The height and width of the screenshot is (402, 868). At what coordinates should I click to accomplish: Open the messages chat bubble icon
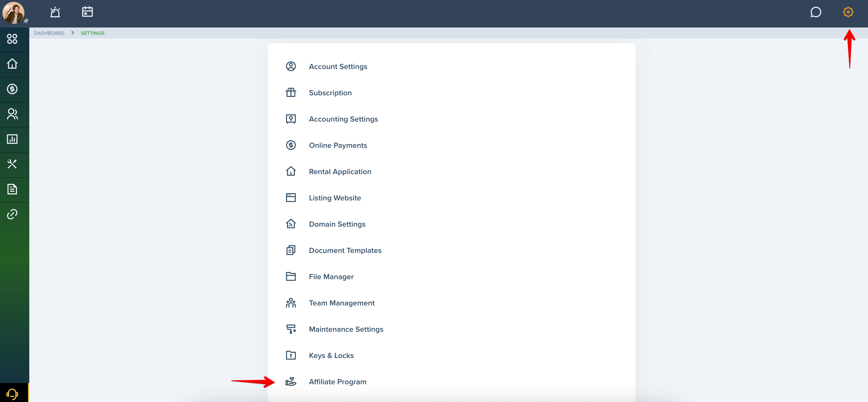click(816, 12)
